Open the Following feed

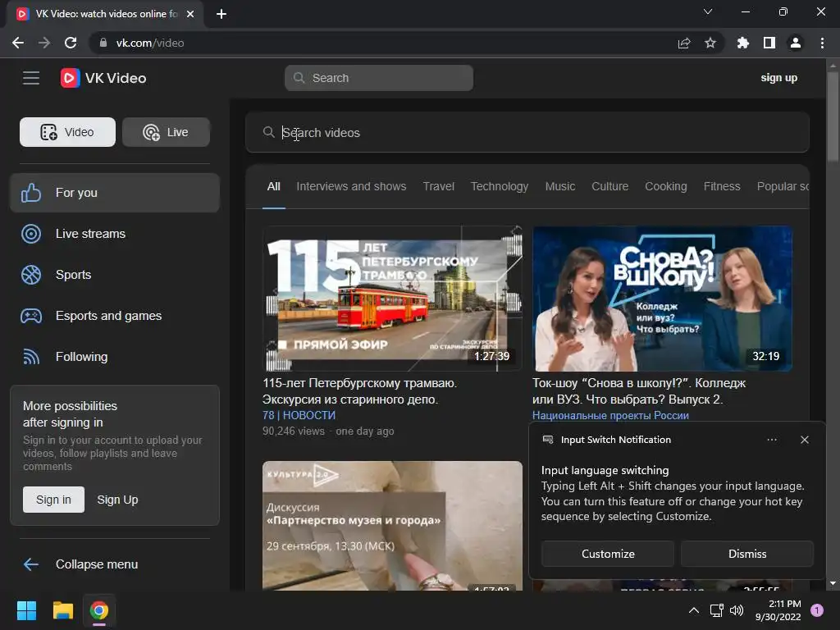click(115, 357)
